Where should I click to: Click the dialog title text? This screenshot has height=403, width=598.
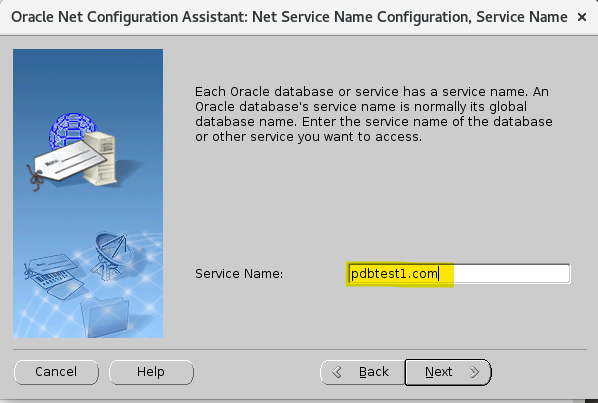pyautogui.click(x=289, y=17)
